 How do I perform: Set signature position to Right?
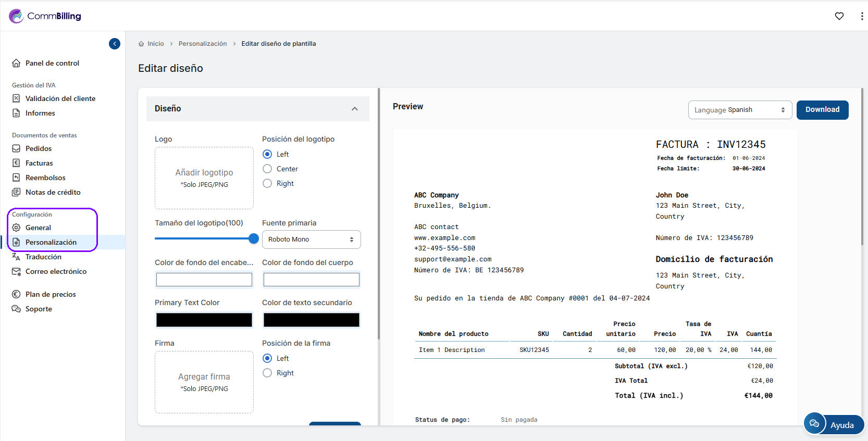tap(267, 373)
